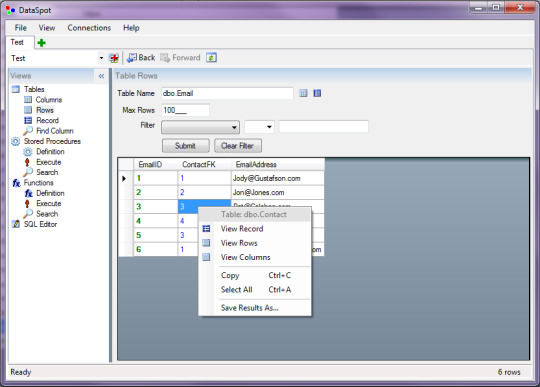Open Search under Functions

click(x=47, y=214)
